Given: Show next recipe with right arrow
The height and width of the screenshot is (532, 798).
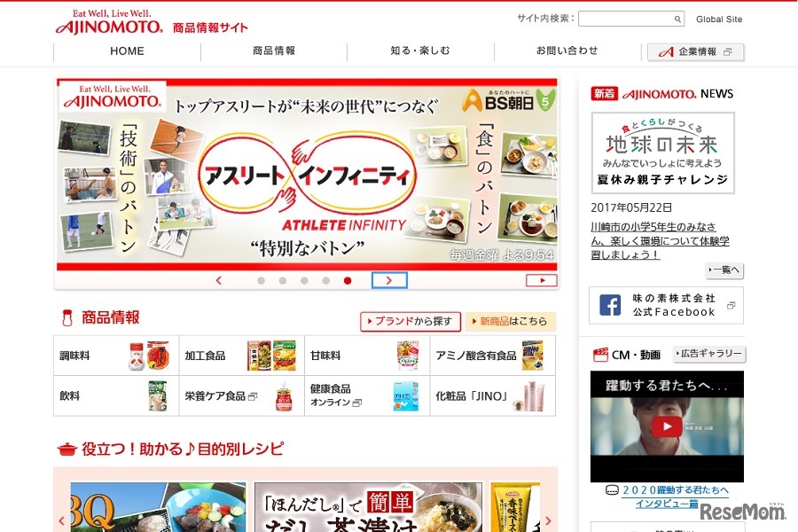Looking at the screenshot, I should (x=548, y=520).
